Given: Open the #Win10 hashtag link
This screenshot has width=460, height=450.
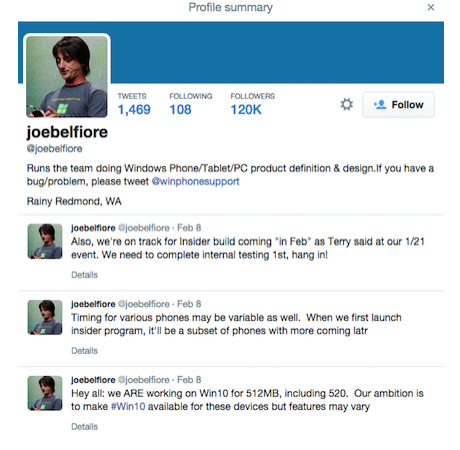Looking at the screenshot, I should pyautogui.click(x=128, y=407).
